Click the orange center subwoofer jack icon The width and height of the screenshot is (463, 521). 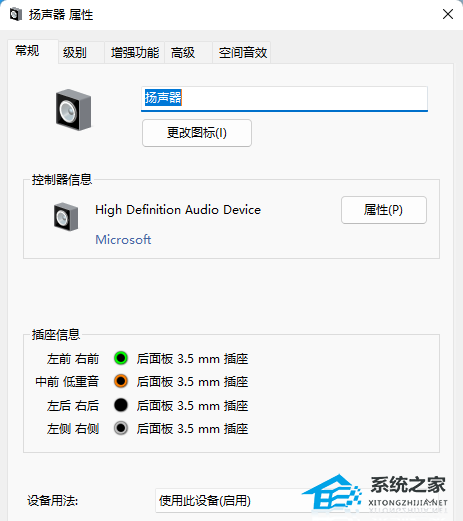[121, 381]
